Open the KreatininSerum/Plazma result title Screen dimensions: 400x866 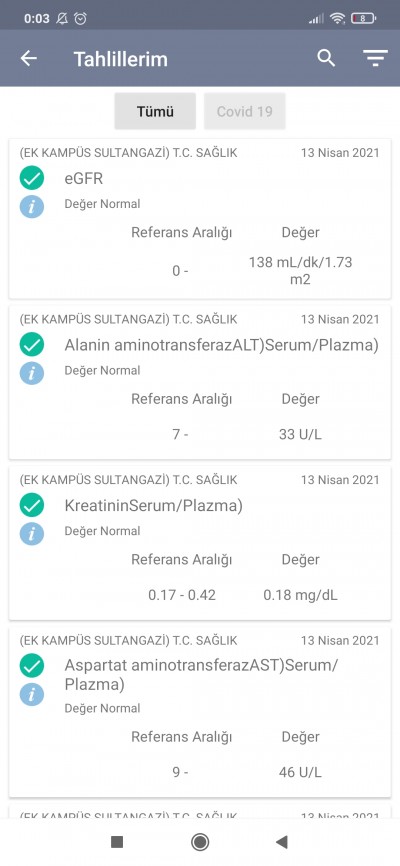[x=154, y=505]
